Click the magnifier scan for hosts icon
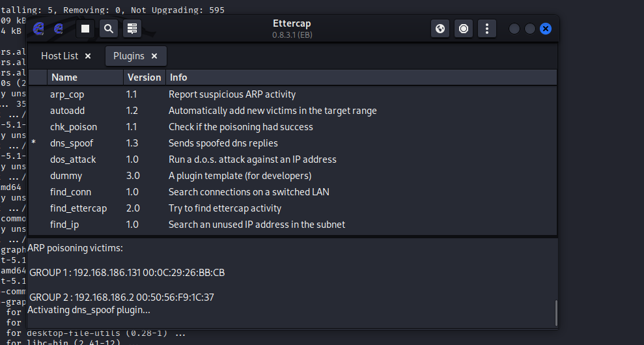 (109, 29)
